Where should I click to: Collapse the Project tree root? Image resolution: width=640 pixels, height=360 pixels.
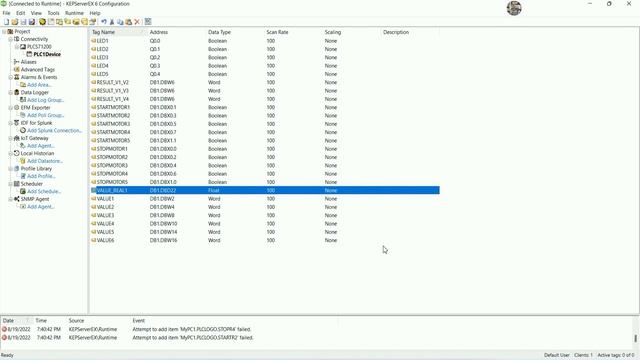pyautogui.click(x=4, y=31)
